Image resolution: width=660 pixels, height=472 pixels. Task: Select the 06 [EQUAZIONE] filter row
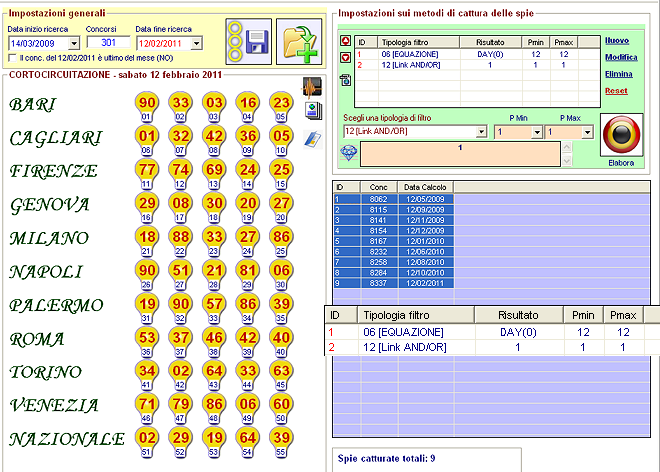coord(411,54)
